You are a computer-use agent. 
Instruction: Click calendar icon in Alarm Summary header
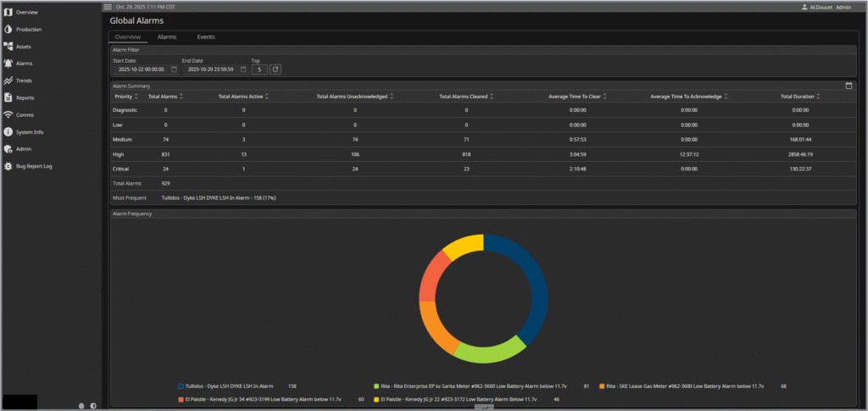tap(849, 86)
